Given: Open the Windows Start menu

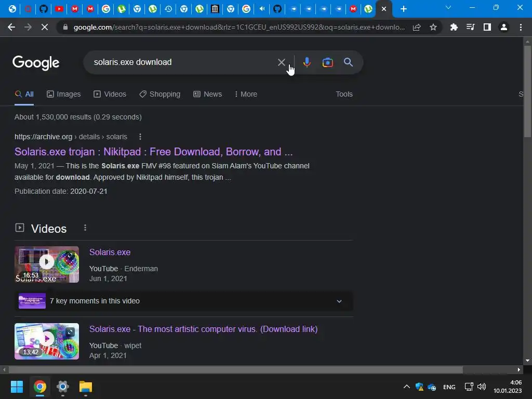Looking at the screenshot, I should point(17,387).
